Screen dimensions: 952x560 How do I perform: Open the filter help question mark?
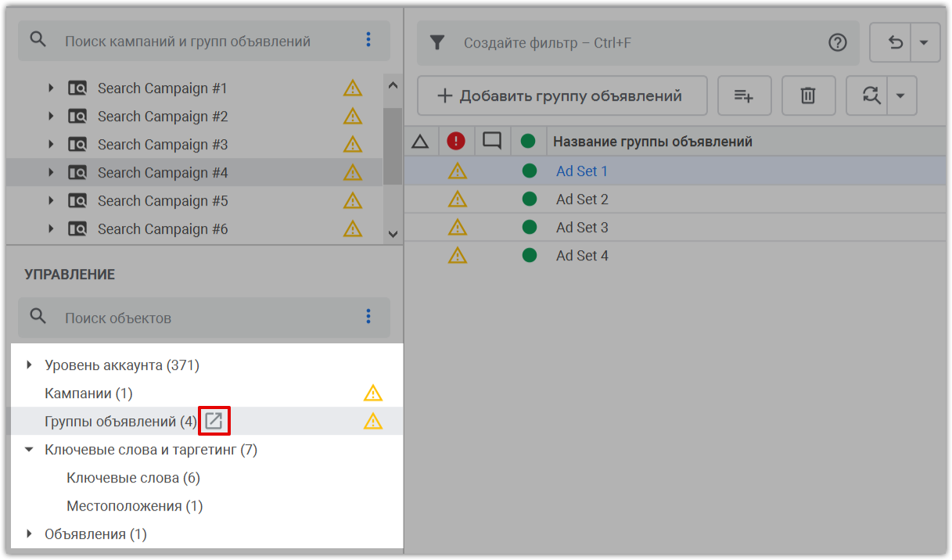tap(838, 42)
